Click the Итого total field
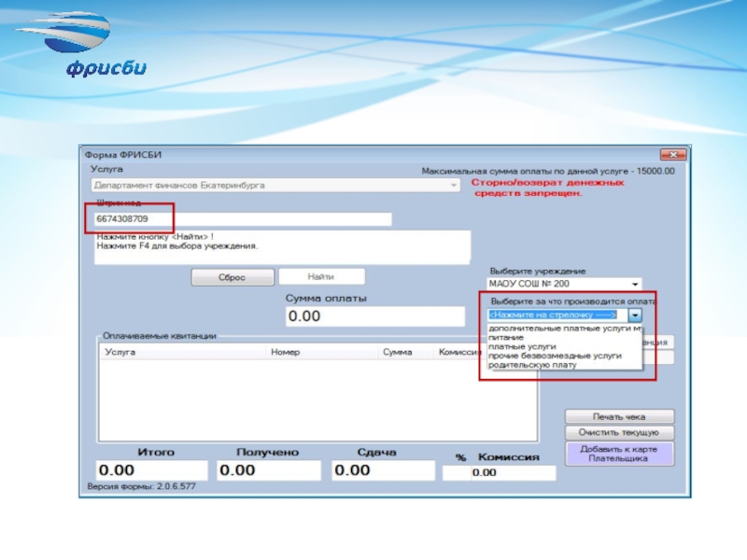This screenshot has width=747, height=560. click(x=151, y=470)
